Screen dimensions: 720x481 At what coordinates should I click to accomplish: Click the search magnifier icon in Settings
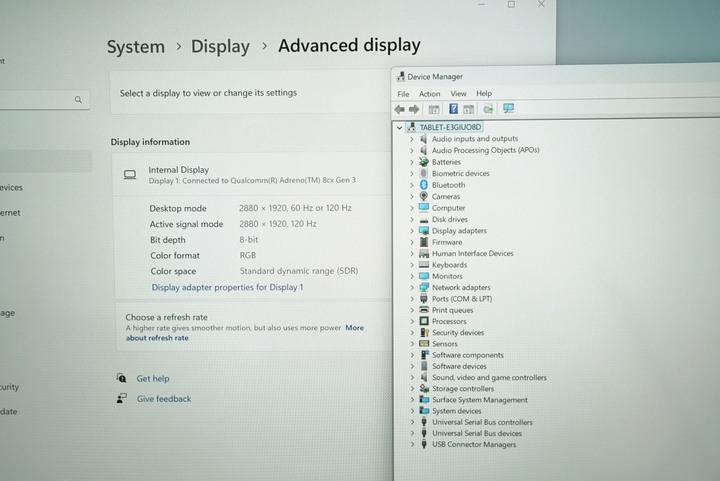pyautogui.click(x=78, y=100)
